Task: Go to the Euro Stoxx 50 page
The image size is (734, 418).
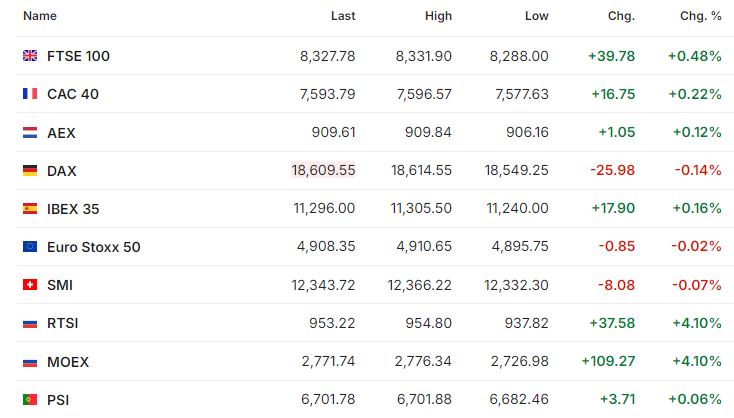Action: pyautogui.click(x=94, y=247)
